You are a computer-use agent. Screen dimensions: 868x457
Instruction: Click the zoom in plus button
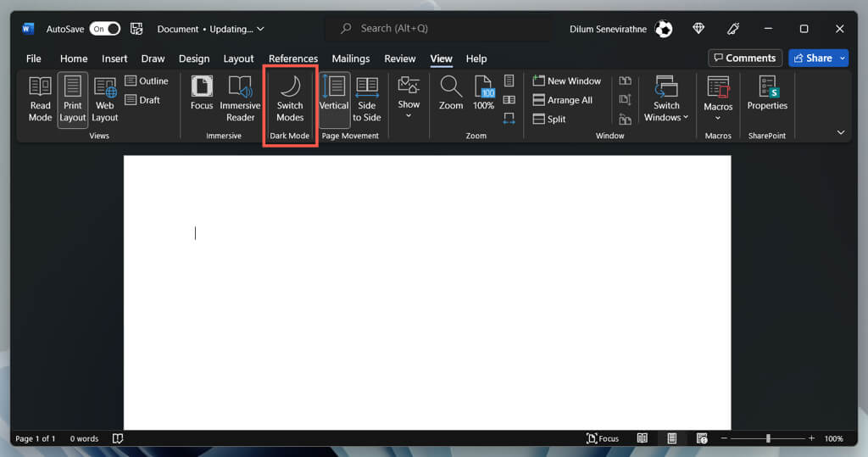point(811,438)
